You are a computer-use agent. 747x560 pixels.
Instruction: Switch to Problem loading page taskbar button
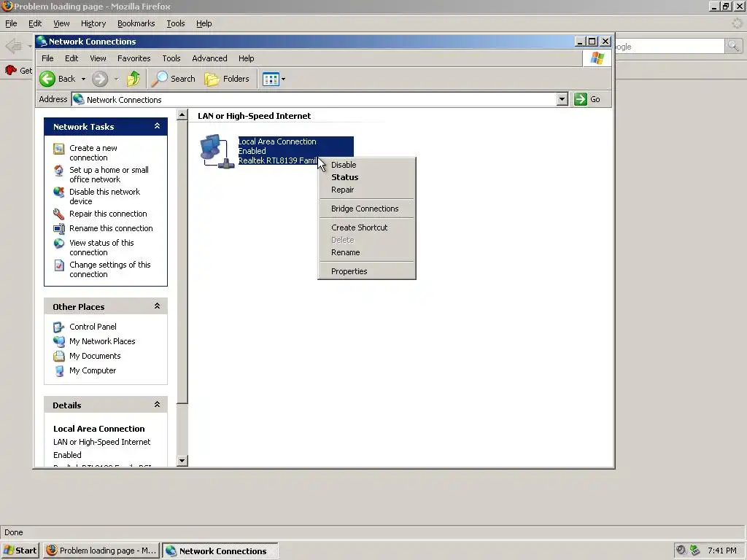pos(101,551)
